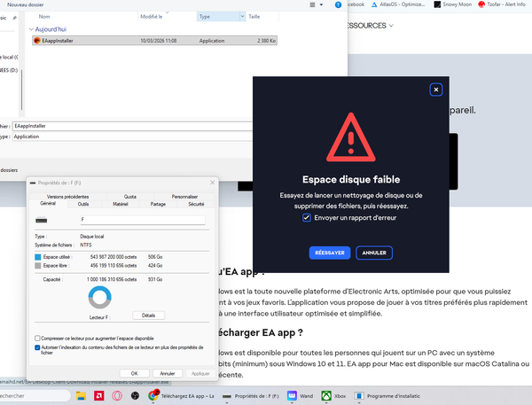The height and width of the screenshot is (405, 532).
Task: Click the Détails button in drive properties
Action: point(148,315)
